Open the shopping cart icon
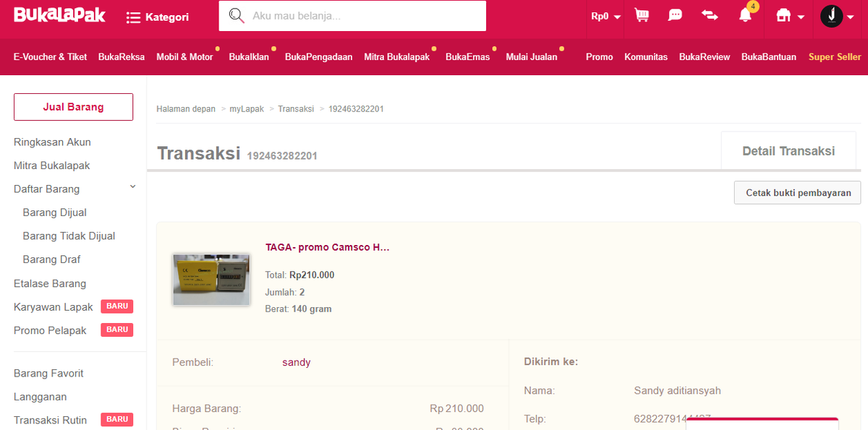Screen dimensions: 868x430 point(642,15)
